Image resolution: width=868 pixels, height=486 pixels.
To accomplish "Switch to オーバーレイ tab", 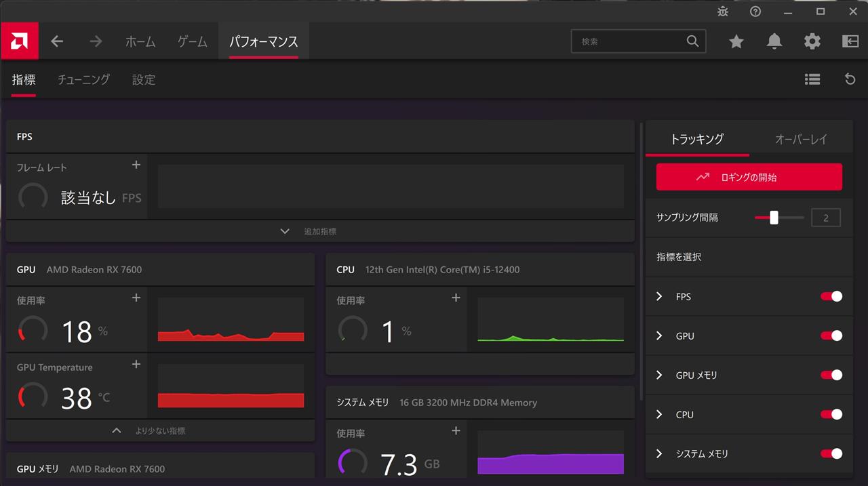I will (801, 139).
